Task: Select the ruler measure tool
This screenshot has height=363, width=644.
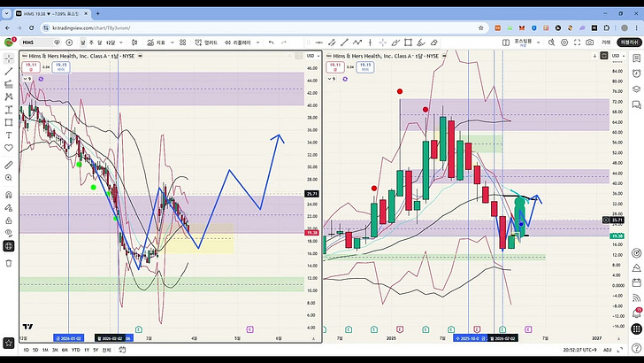Action: [9, 165]
